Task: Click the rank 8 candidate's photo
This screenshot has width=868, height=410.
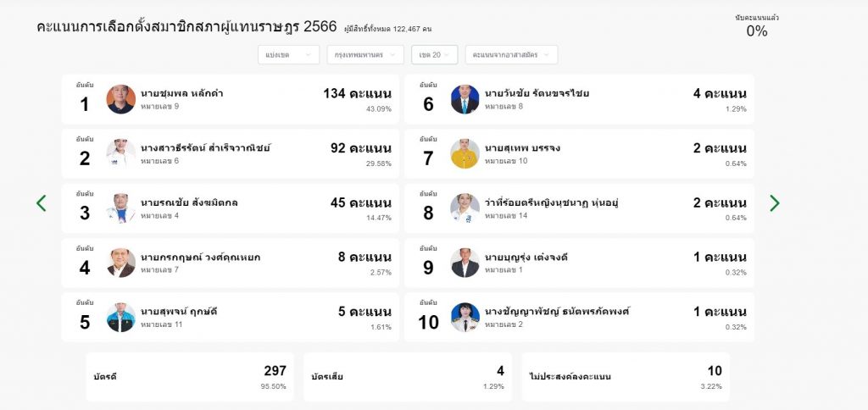Action: point(465,208)
